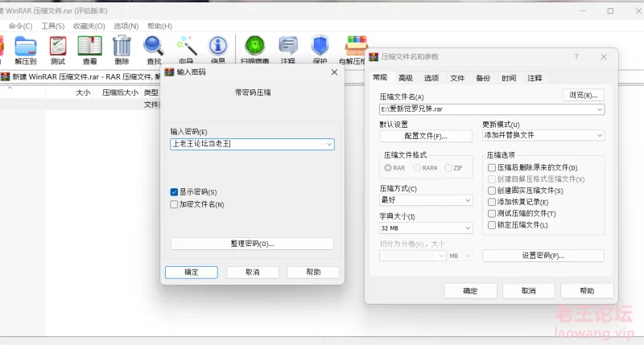This screenshot has width=644, height=345.
Task: Click 确定 in the archive parameters dialog
Action: click(470, 291)
